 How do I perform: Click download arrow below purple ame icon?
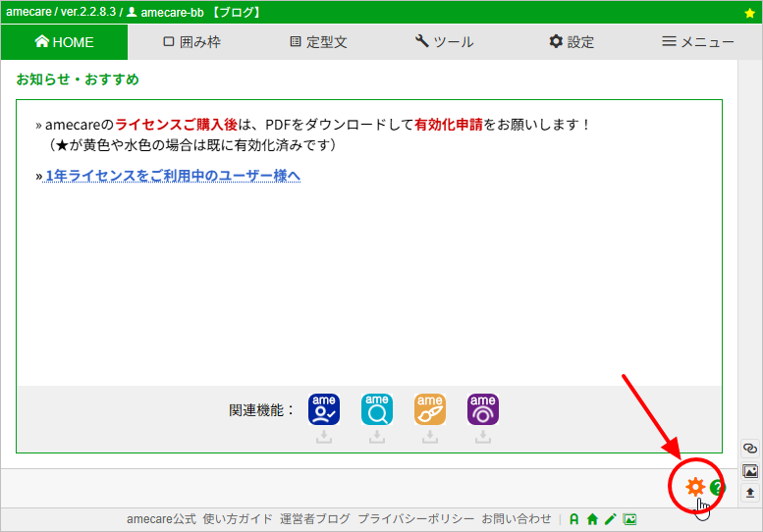[x=483, y=438]
